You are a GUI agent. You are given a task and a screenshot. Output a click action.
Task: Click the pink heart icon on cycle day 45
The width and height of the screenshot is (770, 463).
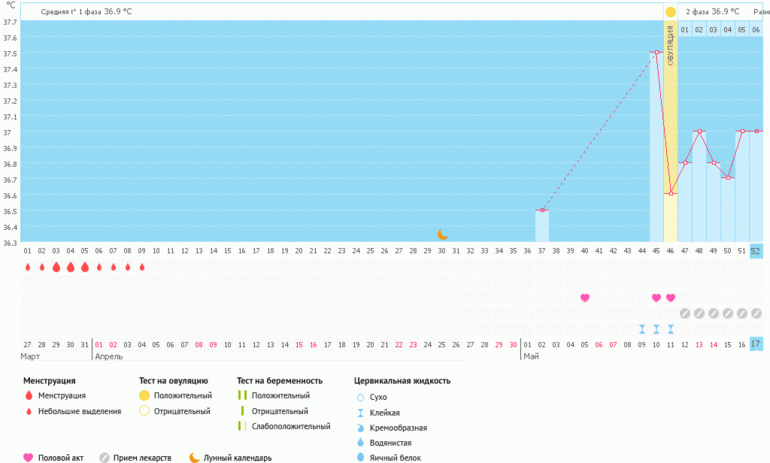point(656,297)
